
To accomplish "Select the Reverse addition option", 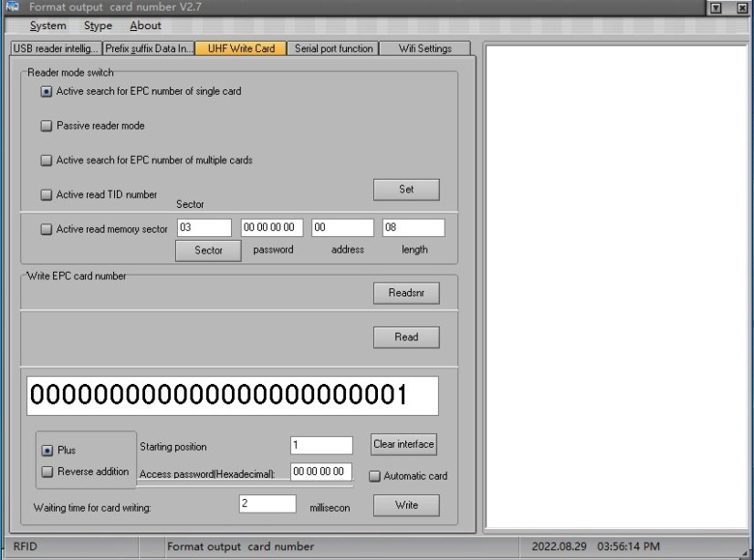I will (47, 472).
